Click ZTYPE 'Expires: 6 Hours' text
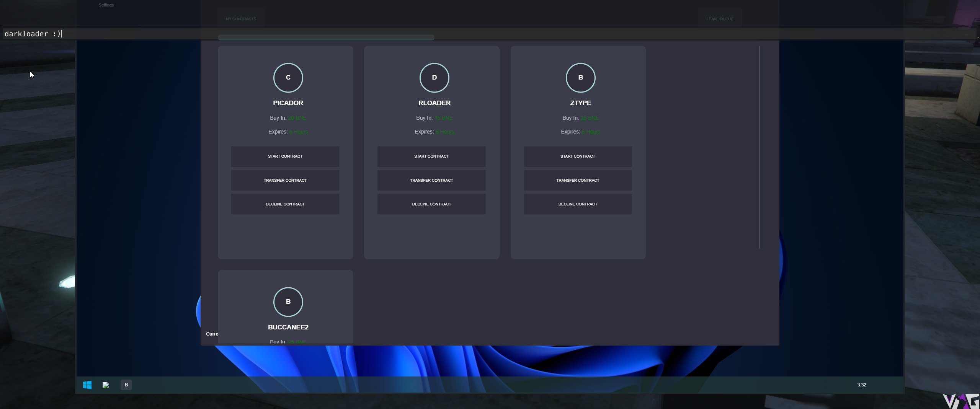This screenshot has height=409, width=980. point(581,132)
